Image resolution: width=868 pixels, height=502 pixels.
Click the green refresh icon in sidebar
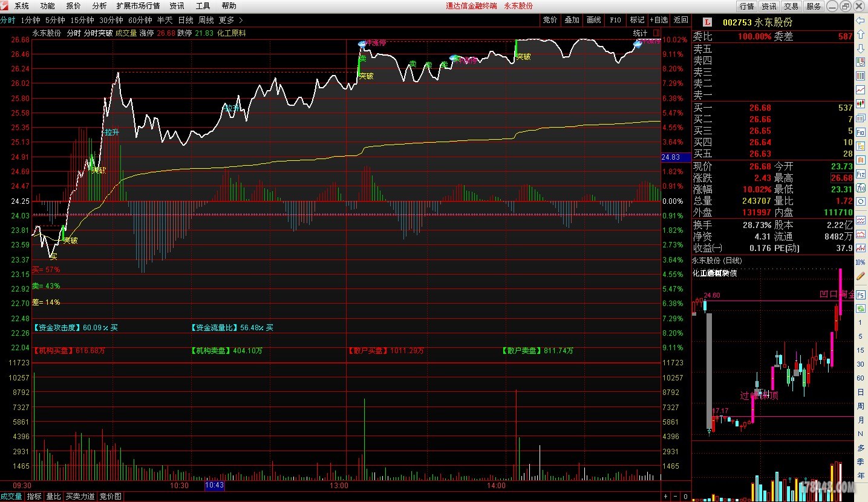click(860, 308)
